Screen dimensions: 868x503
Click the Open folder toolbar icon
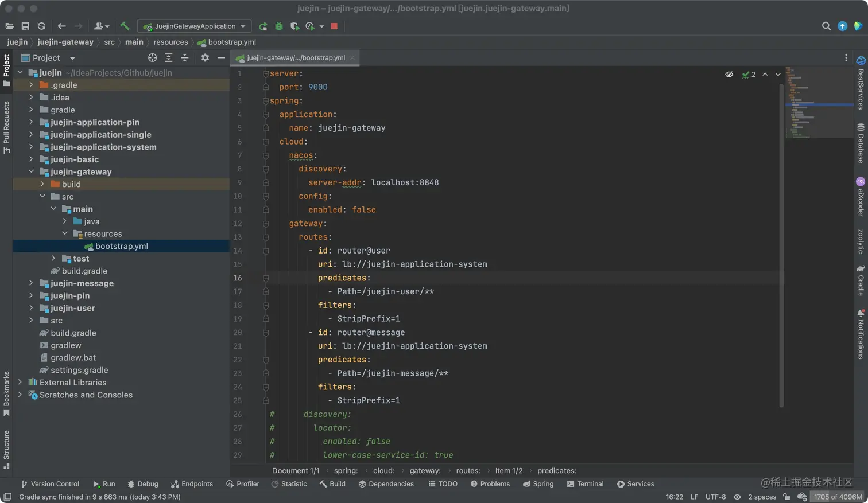pos(9,26)
